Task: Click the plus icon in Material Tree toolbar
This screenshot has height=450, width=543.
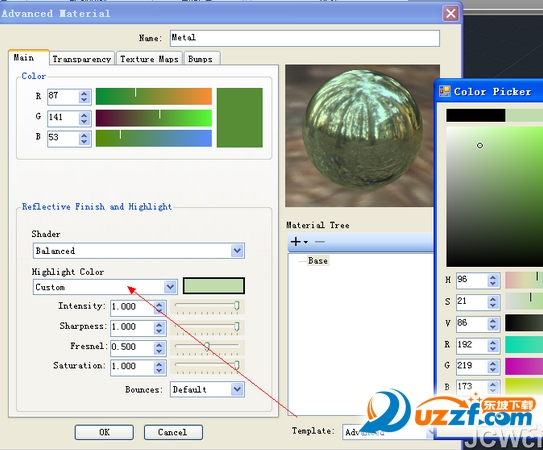Action: [x=295, y=241]
